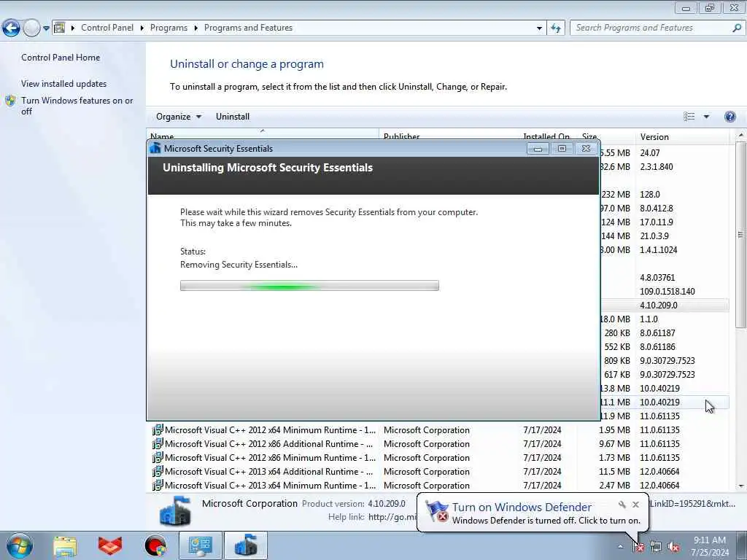Refresh the Programs and Features list
This screenshot has height=560, width=747.
tap(555, 28)
